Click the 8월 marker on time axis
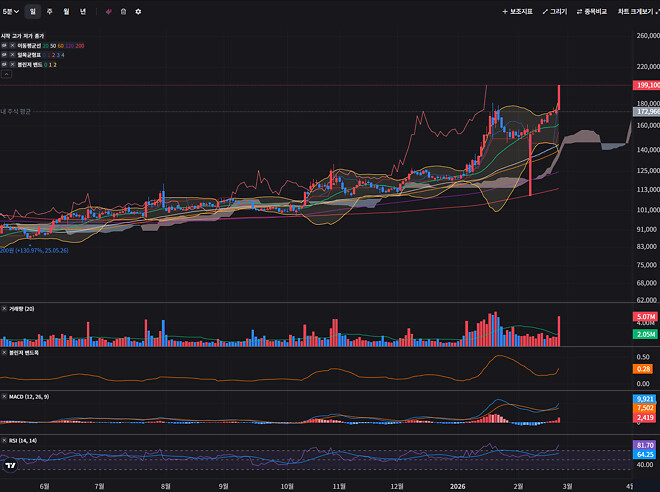The height and width of the screenshot is (492, 660). [x=166, y=487]
